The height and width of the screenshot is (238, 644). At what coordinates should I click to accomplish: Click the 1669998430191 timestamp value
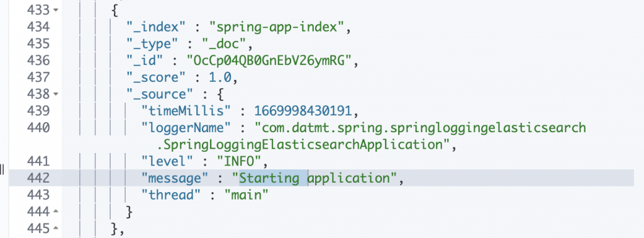click(303, 111)
